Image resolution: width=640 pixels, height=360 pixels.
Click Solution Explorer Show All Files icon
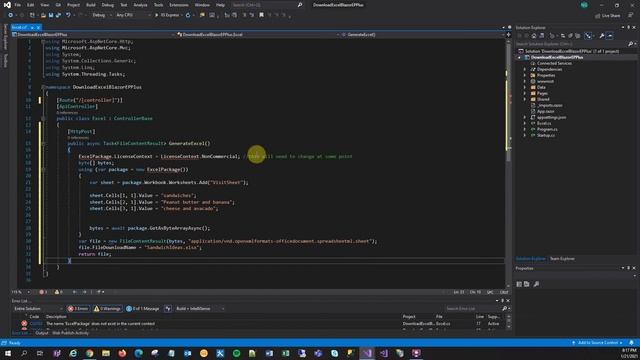point(578,36)
